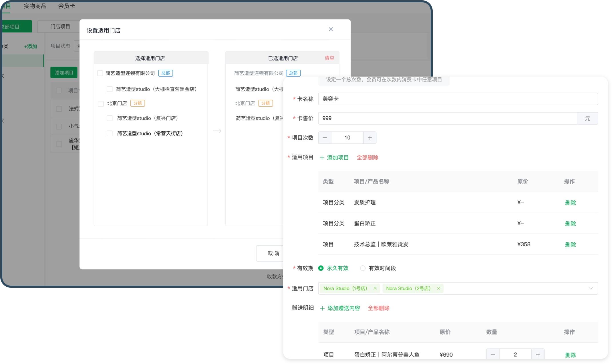
Task: Click 添加赠送内容 link
Action: coord(340,308)
